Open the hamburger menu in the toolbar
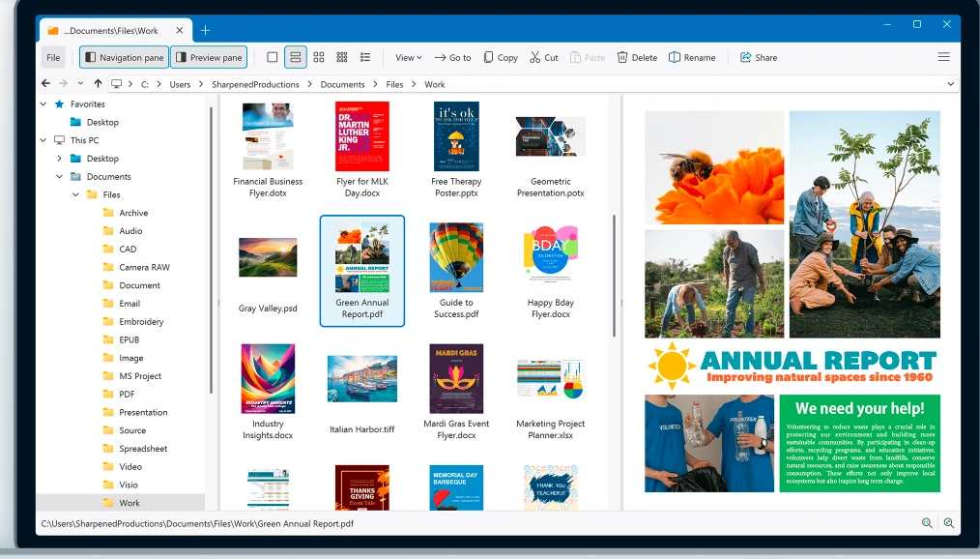Viewport: 980px width, 559px height. point(943,57)
